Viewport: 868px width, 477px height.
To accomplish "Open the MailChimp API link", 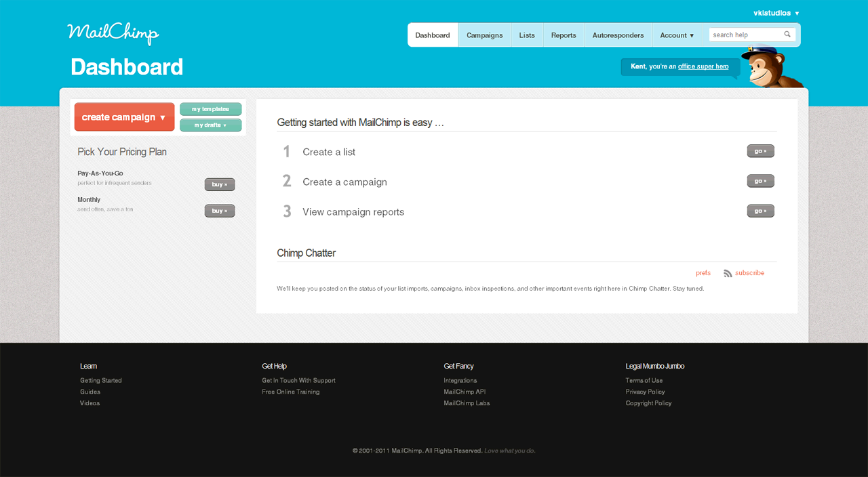I will (465, 392).
